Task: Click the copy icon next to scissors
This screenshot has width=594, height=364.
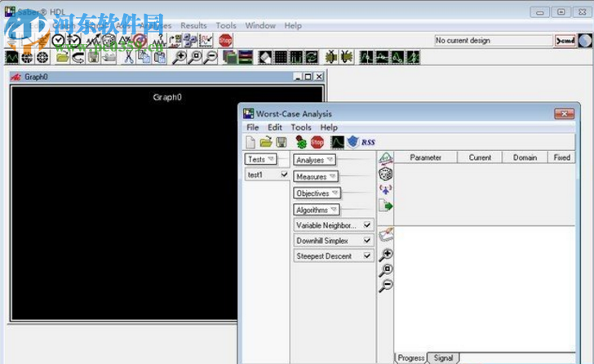Action: pyautogui.click(x=144, y=58)
